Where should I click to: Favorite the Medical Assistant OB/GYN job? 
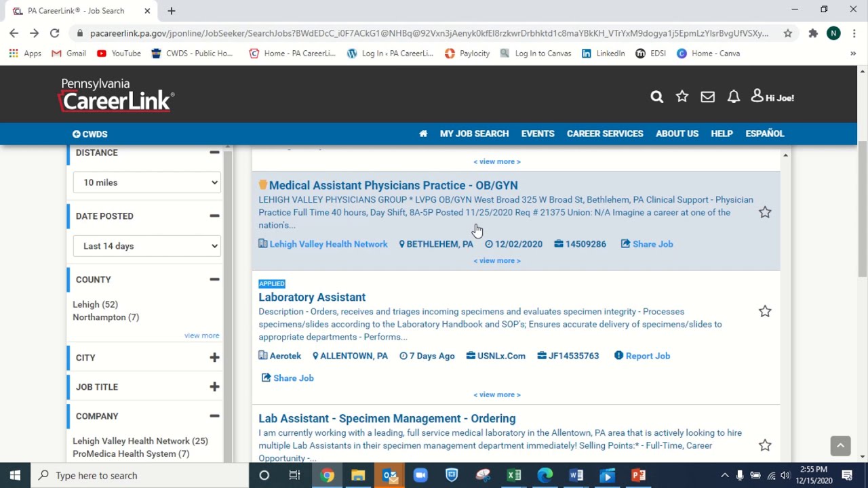pyautogui.click(x=765, y=212)
